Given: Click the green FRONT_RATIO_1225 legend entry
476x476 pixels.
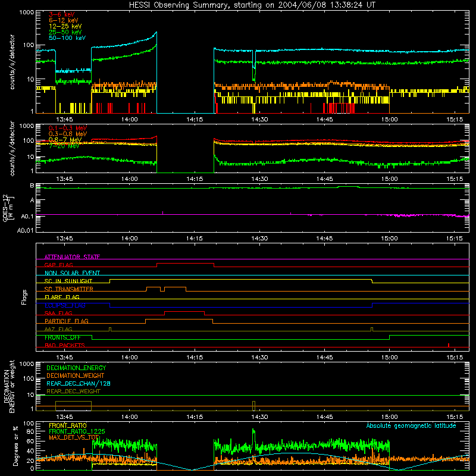Looking at the screenshot, I should click(77, 431).
